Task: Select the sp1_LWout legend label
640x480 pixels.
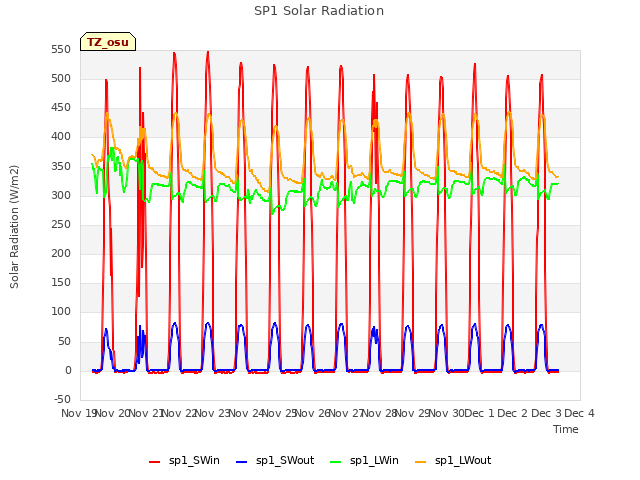Action: (x=463, y=461)
